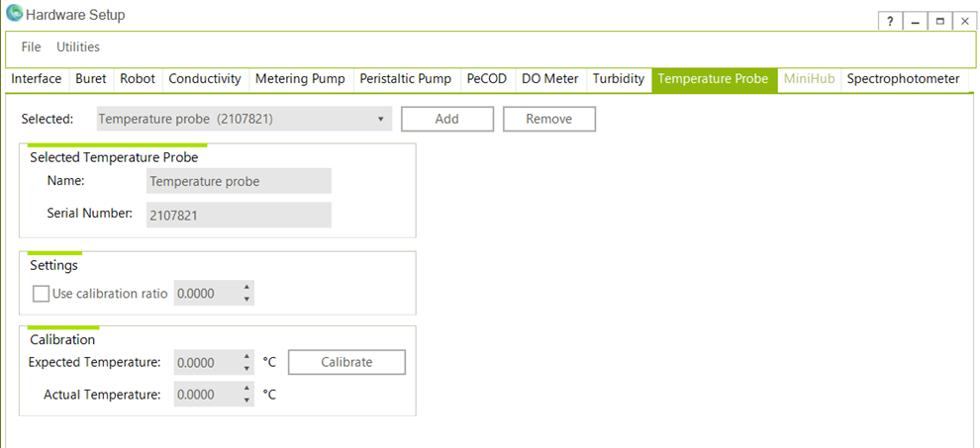The width and height of the screenshot is (980, 448).
Task: Click the help question mark icon
Action: pos(890,22)
